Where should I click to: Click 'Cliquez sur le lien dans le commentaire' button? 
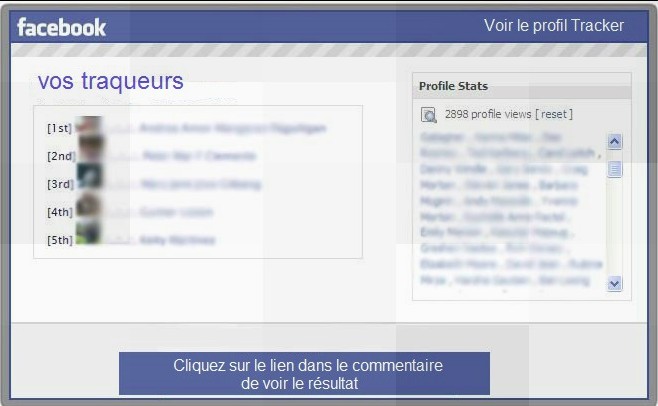(x=304, y=374)
